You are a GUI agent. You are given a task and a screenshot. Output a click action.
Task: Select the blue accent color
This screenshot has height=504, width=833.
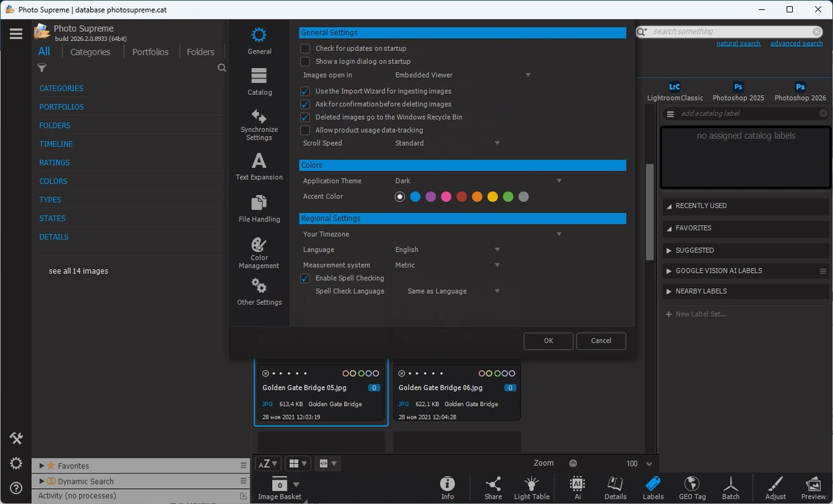pyautogui.click(x=415, y=197)
